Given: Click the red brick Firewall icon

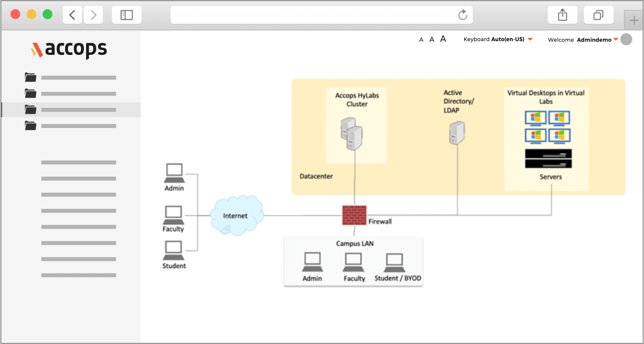Looking at the screenshot, I should coord(355,215).
